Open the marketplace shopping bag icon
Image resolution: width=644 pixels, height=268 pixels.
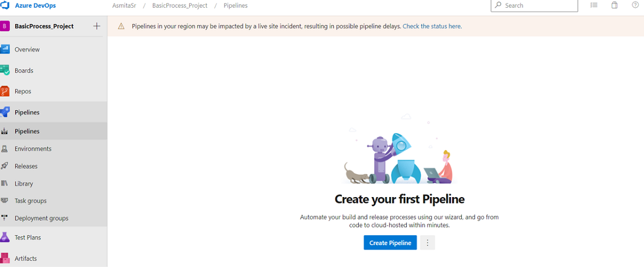(614, 5)
